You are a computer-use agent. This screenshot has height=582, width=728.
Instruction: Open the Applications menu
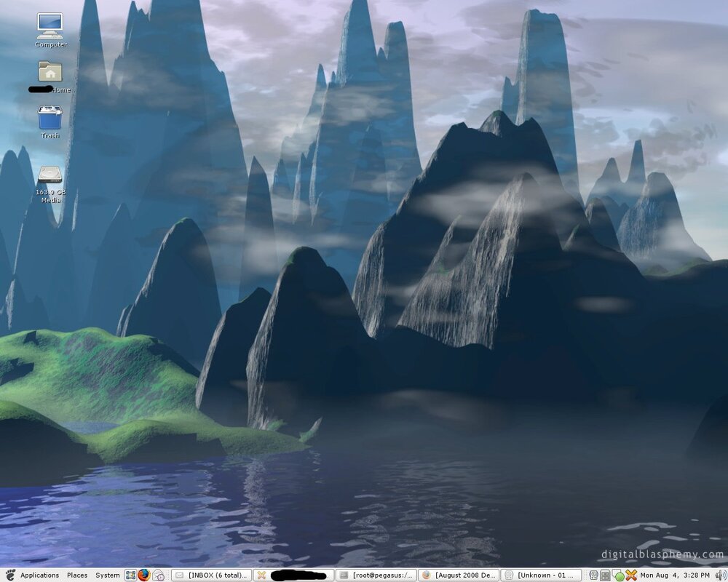pos(39,575)
